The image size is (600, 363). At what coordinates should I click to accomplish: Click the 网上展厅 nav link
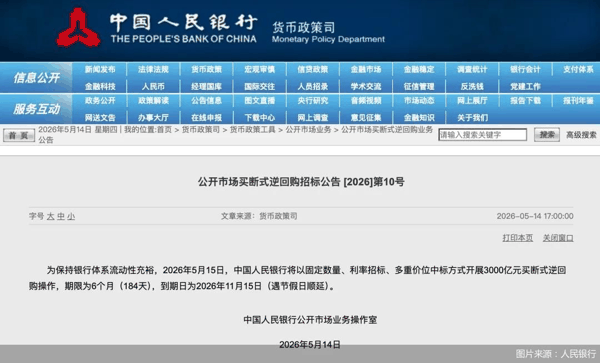(472, 101)
